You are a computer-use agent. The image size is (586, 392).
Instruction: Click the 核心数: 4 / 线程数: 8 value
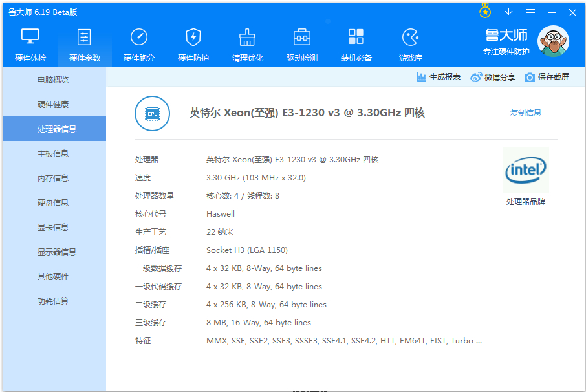coord(243,196)
